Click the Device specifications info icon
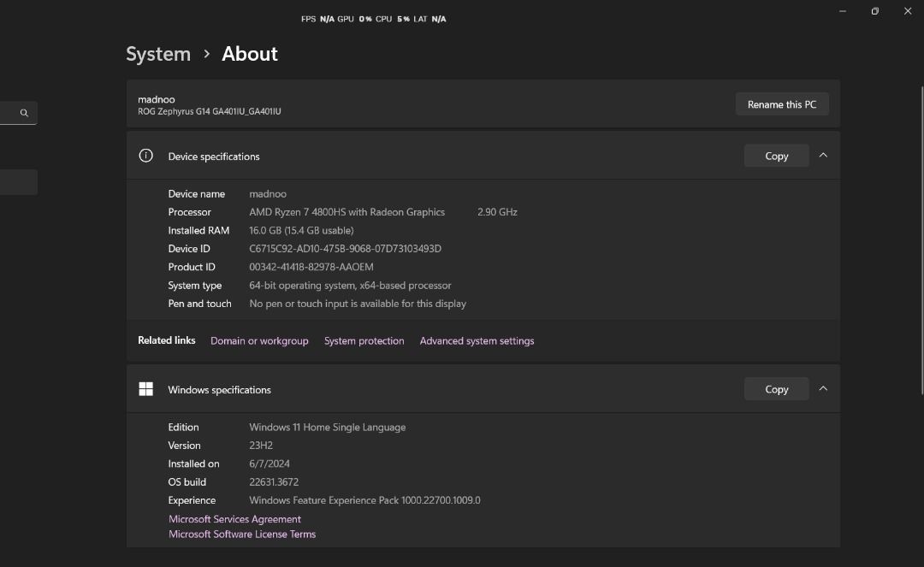 146,156
